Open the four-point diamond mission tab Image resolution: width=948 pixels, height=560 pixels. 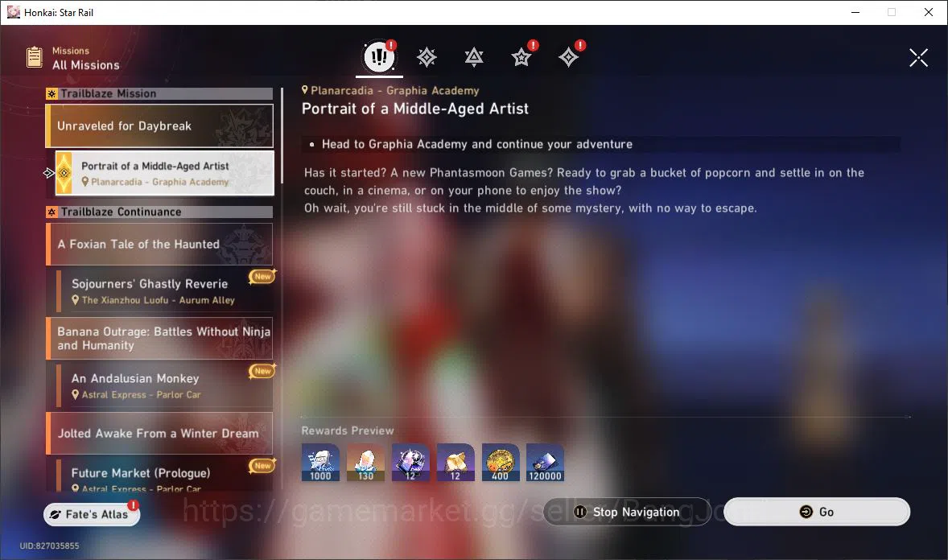click(568, 57)
